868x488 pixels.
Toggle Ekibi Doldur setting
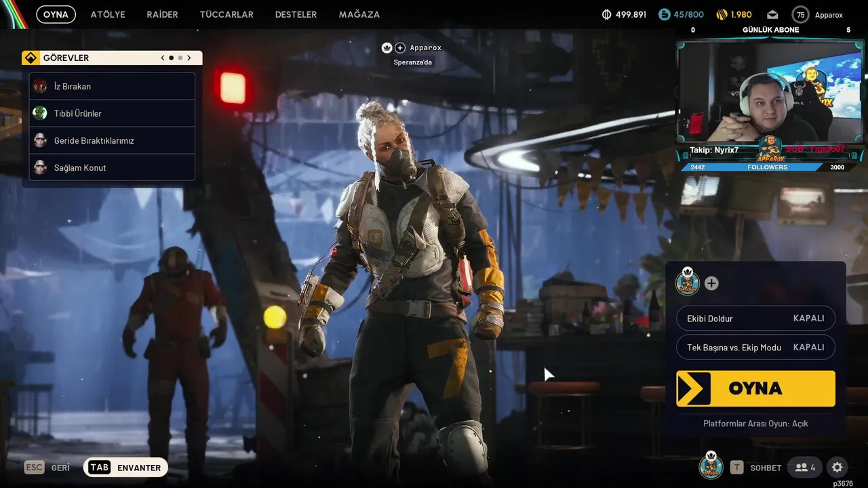(755, 319)
